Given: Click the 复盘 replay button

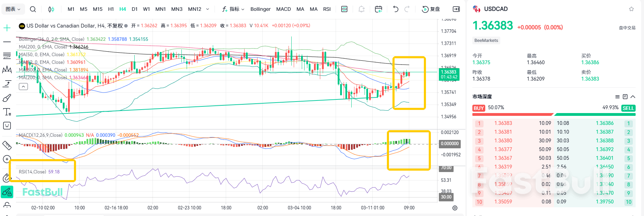Looking at the screenshot, I should tap(431, 9).
